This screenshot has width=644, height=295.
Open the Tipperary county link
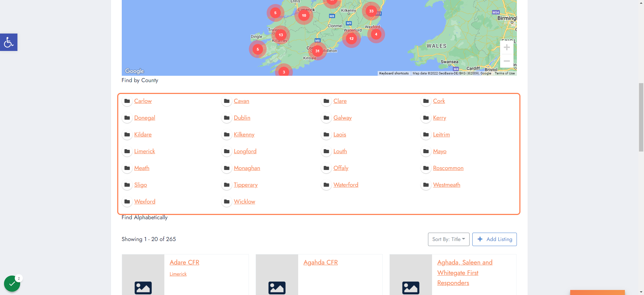pos(246,185)
